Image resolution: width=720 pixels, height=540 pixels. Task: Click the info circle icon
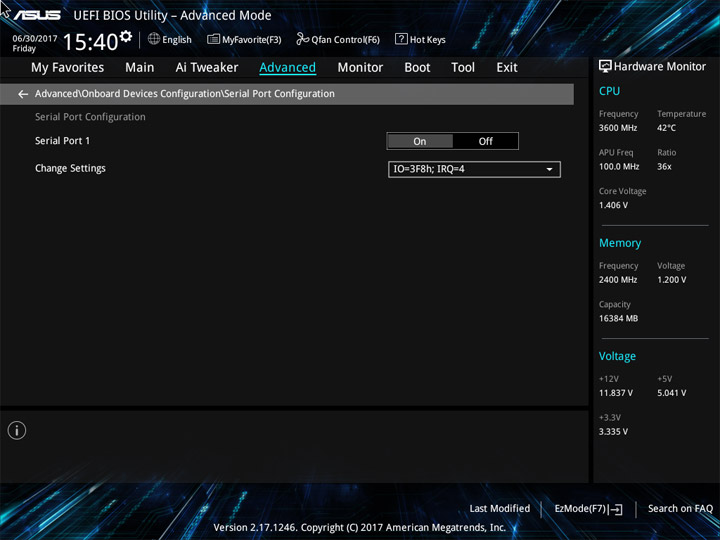click(x=17, y=430)
